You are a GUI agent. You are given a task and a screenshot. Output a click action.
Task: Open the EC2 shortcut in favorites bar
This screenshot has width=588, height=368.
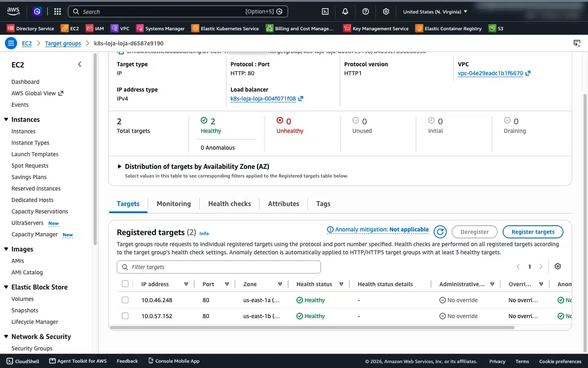point(70,28)
